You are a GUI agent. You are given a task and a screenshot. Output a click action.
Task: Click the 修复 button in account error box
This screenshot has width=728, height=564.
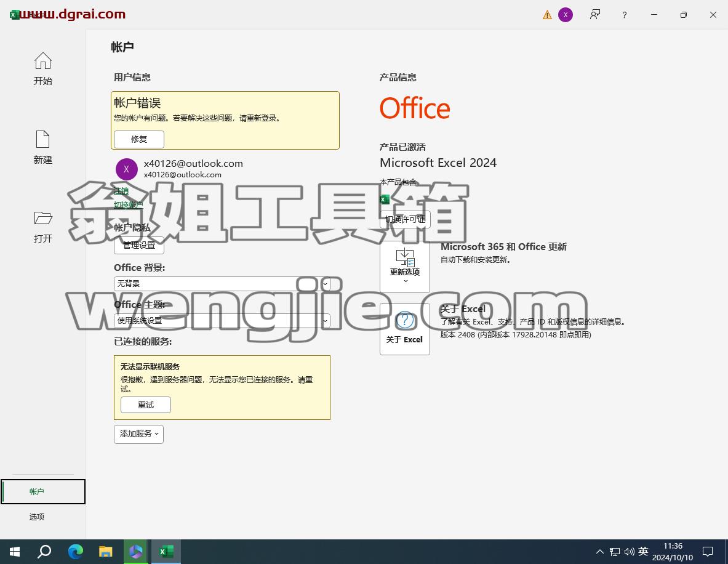139,139
